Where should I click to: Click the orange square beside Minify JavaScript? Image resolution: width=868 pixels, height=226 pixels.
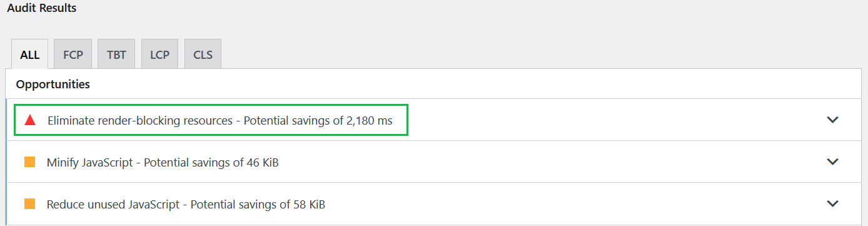point(29,162)
